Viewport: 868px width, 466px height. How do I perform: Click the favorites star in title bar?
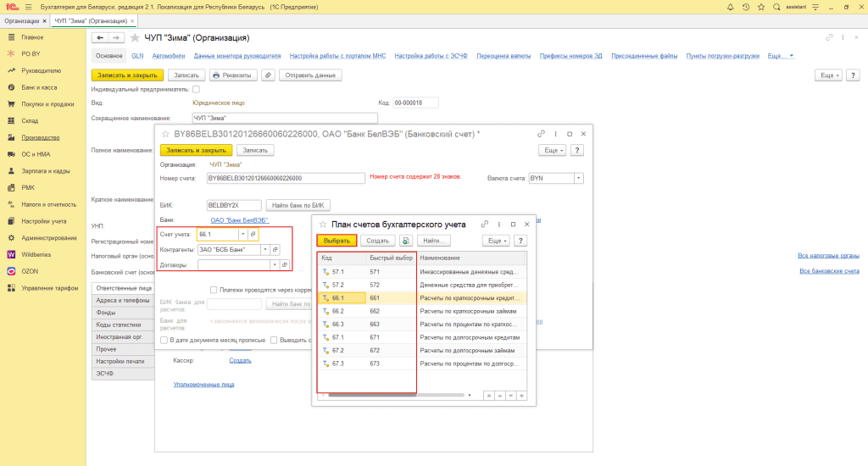tap(763, 7)
